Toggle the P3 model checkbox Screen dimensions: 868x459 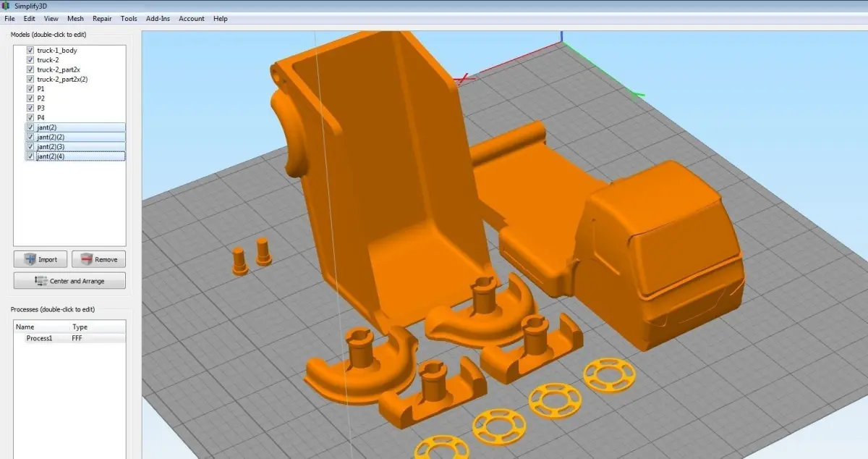30,108
